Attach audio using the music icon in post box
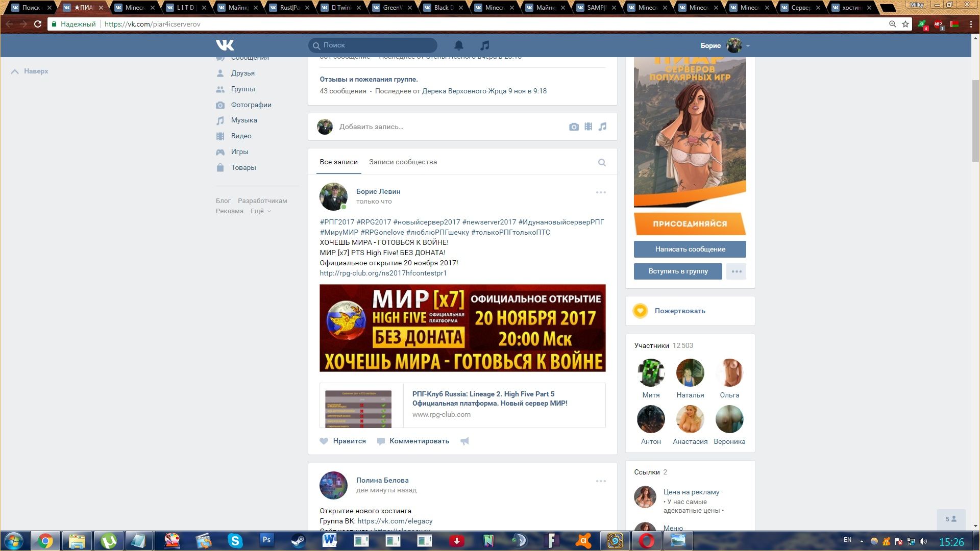Screen dimensions: 980x551 click(x=602, y=127)
